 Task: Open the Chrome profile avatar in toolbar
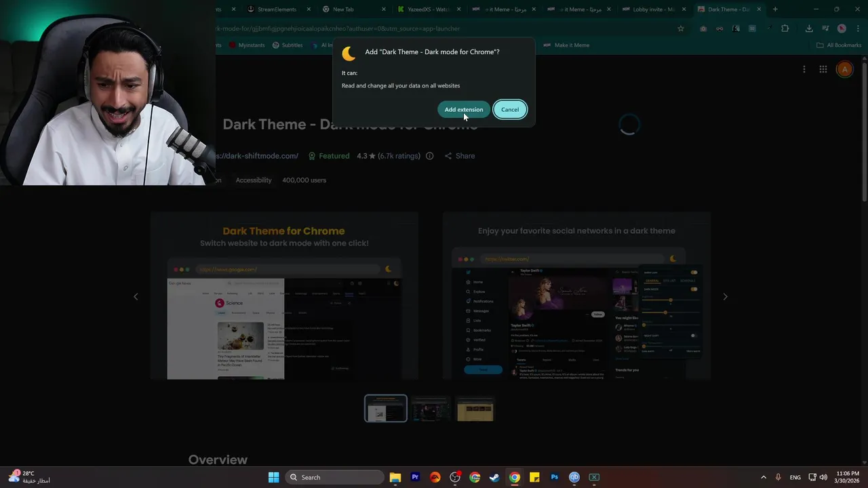(x=842, y=28)
